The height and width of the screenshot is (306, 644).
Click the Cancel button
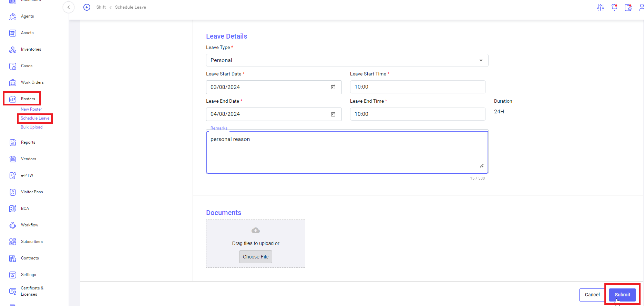tap(592, 295)
